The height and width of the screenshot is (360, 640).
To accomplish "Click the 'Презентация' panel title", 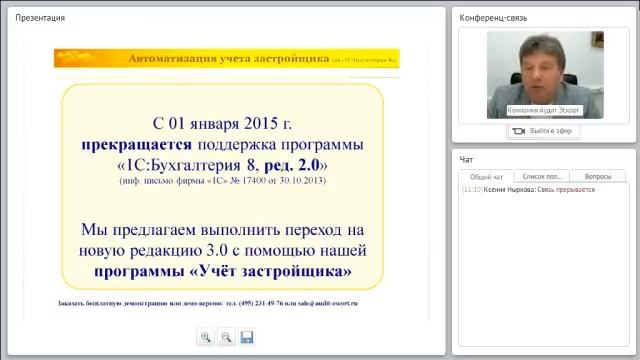I will (x=40, y=18).
